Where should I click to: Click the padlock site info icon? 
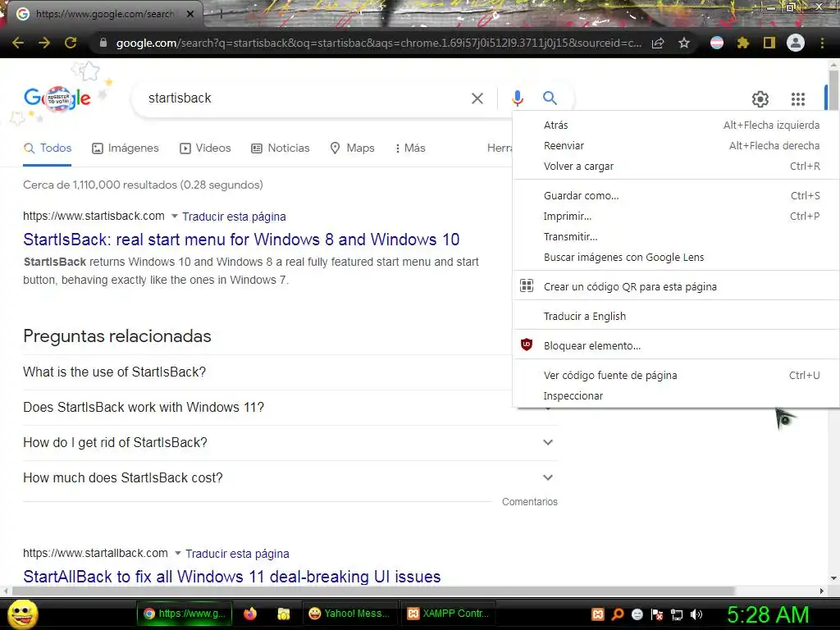pyautogui.click(x=103, y=43)
